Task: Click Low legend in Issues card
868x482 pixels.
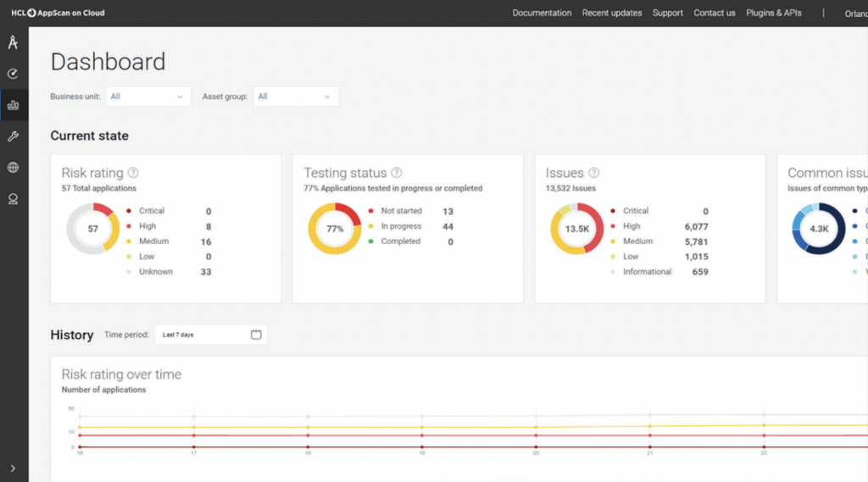Action: click(631, 256)
